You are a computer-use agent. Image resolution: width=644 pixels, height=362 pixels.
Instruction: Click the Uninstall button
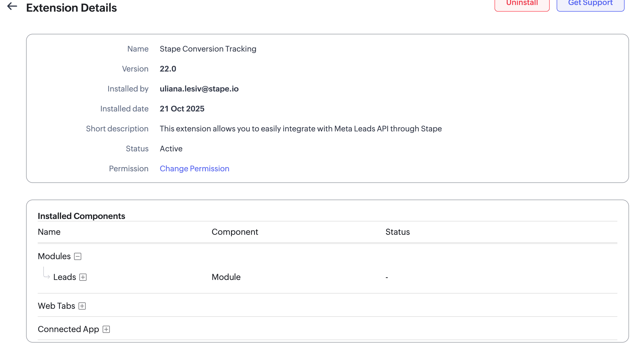pos(522,4)
